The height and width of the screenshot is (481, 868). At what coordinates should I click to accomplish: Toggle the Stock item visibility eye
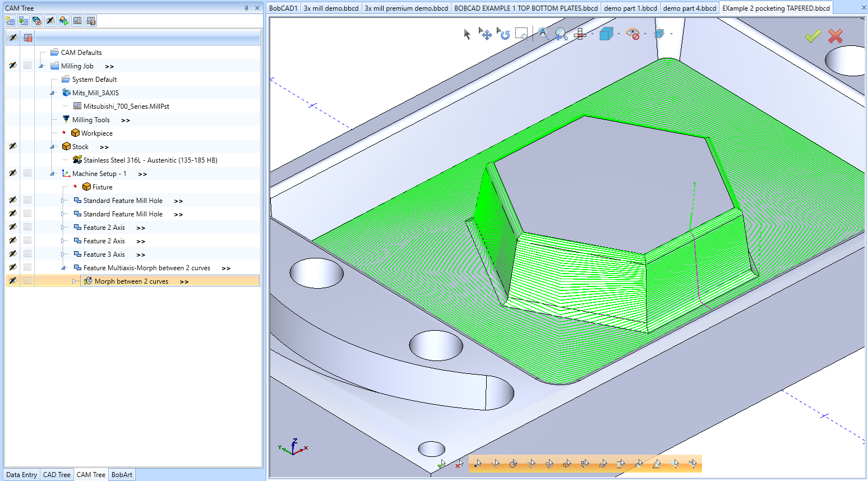click(x=12, y=146)
